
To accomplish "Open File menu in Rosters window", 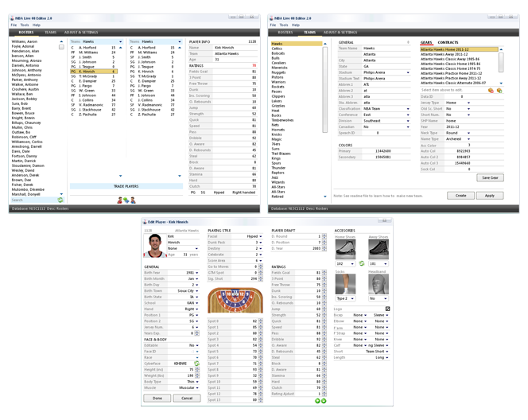I will click(x=14, y=25).
